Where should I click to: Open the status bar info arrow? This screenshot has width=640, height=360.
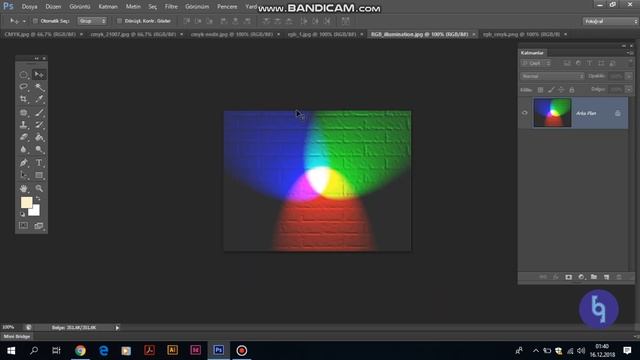click(x=117, y=328)
